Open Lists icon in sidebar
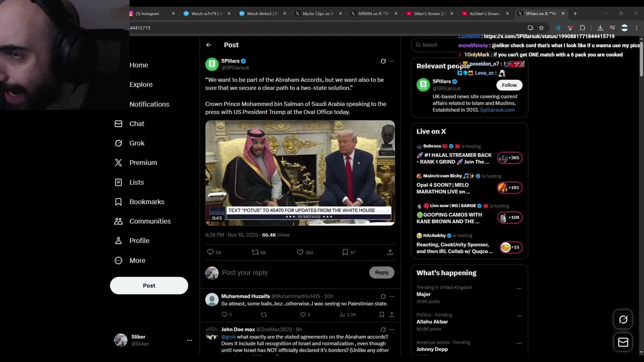644x362 pixels. (x=118, y=182)
